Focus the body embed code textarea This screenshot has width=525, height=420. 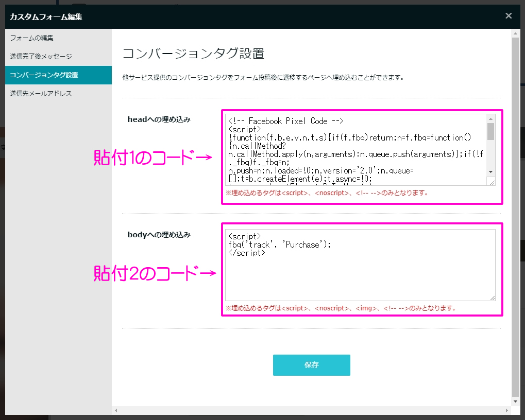click(360, 273)
